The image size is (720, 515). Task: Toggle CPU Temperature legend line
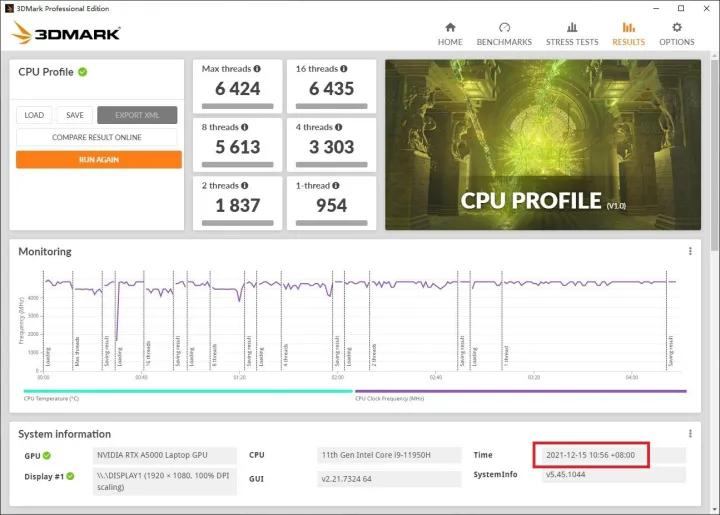click(x=188, y=391)
